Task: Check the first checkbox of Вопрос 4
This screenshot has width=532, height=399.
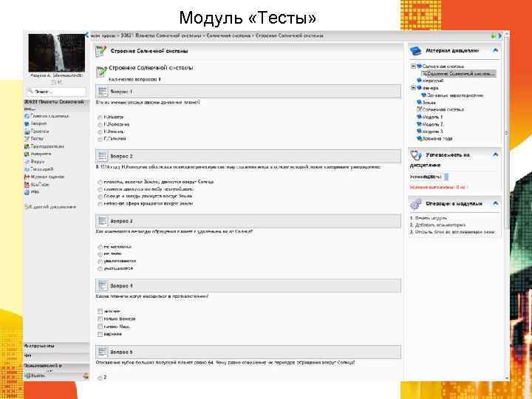Action: [x=100, y=311]
